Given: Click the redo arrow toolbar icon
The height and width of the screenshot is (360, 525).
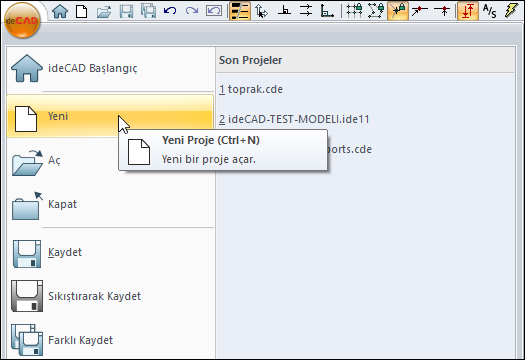Looking at the screenshot, I should [x=192, y=11].
